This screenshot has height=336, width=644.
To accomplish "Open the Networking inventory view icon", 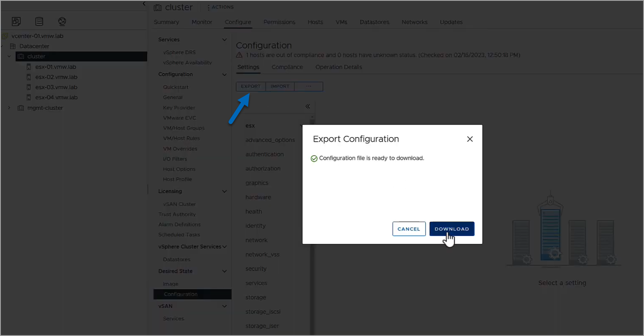I will (62, 21).
